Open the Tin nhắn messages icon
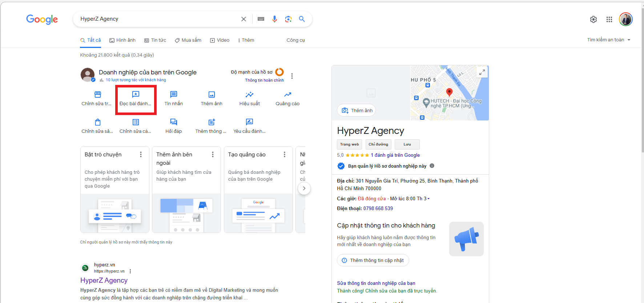The width and height of the screenshot is (644, 303). pyautogui.click(x=173, y=95)
